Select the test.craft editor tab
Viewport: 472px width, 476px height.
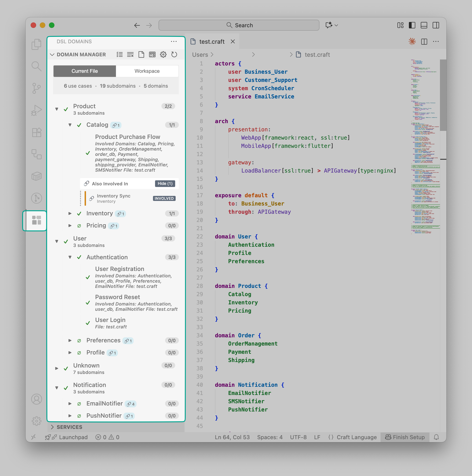[212, 41]
